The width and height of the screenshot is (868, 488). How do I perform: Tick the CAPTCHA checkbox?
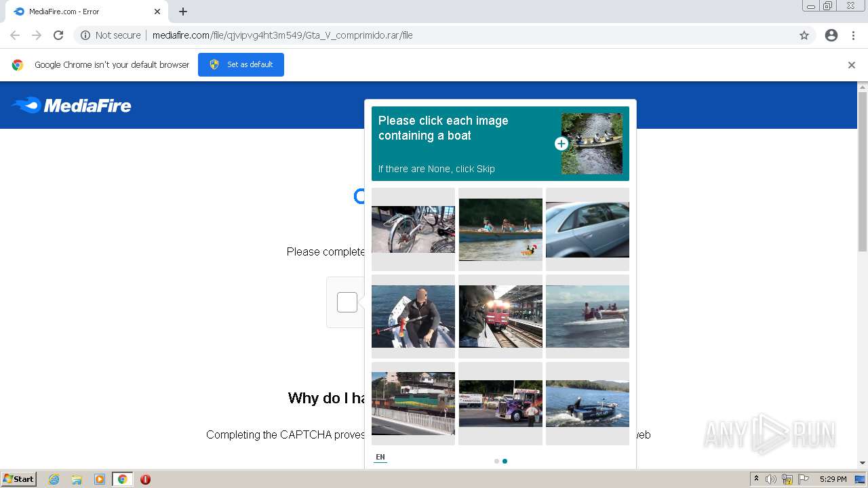(347, 302)
